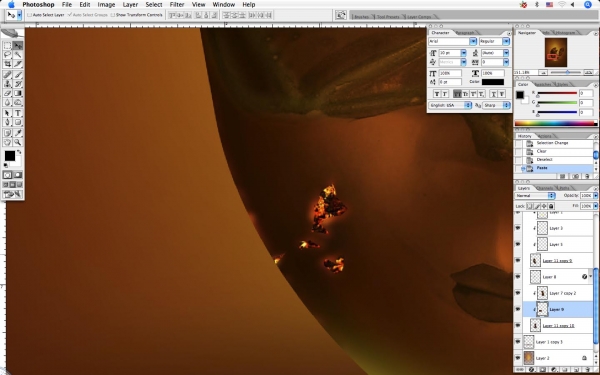The width and height of the screenshot is (600, 375).
Task: Hide Layer 1 copy 3 visibility eye
Action: pyautogui.click(x=518, y=342)
